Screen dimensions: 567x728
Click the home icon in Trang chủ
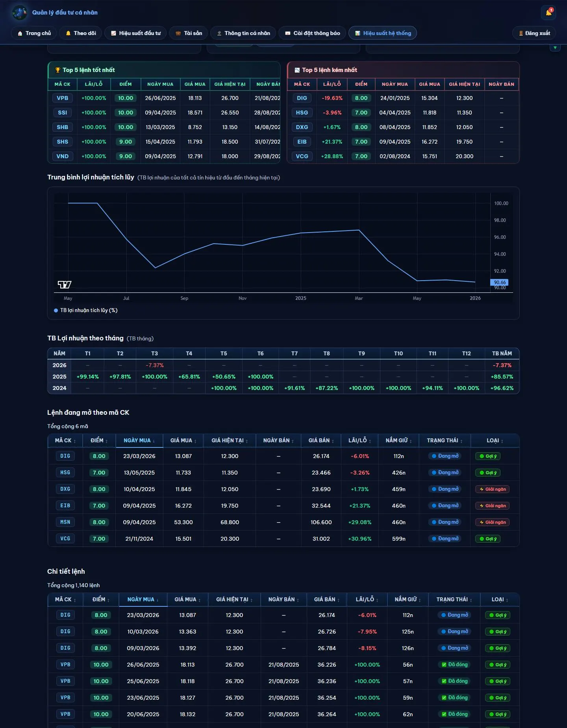tap(20, 33)
